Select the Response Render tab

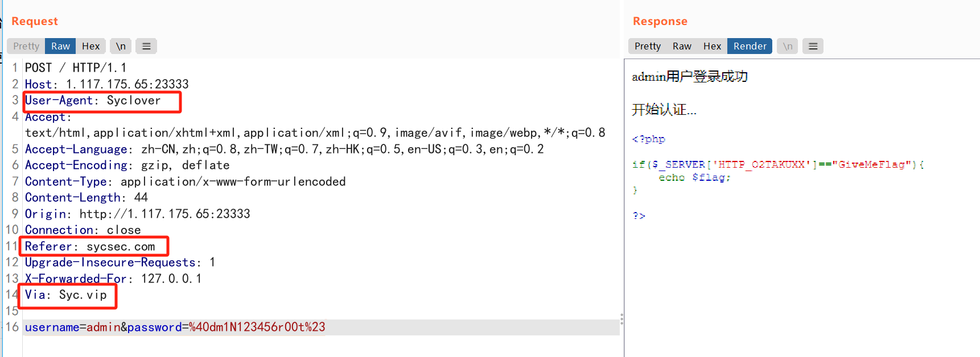pos(750,46)
